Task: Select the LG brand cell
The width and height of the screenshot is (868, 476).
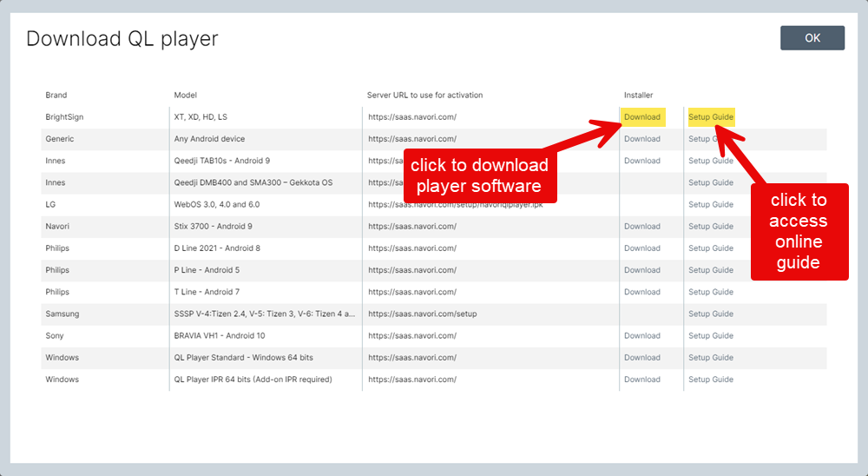Action: click(50, 204)
